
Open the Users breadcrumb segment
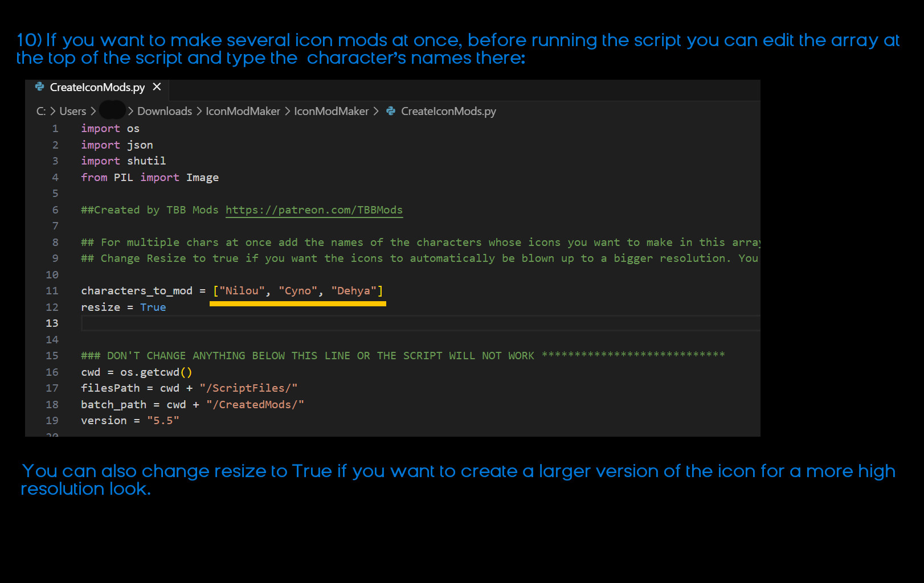(x=73, y=111)
